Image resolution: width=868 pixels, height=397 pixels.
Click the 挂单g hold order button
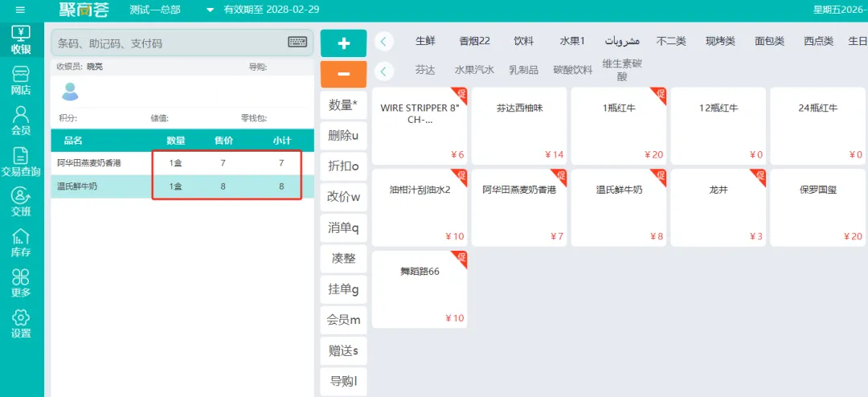[x=344, y=289]
